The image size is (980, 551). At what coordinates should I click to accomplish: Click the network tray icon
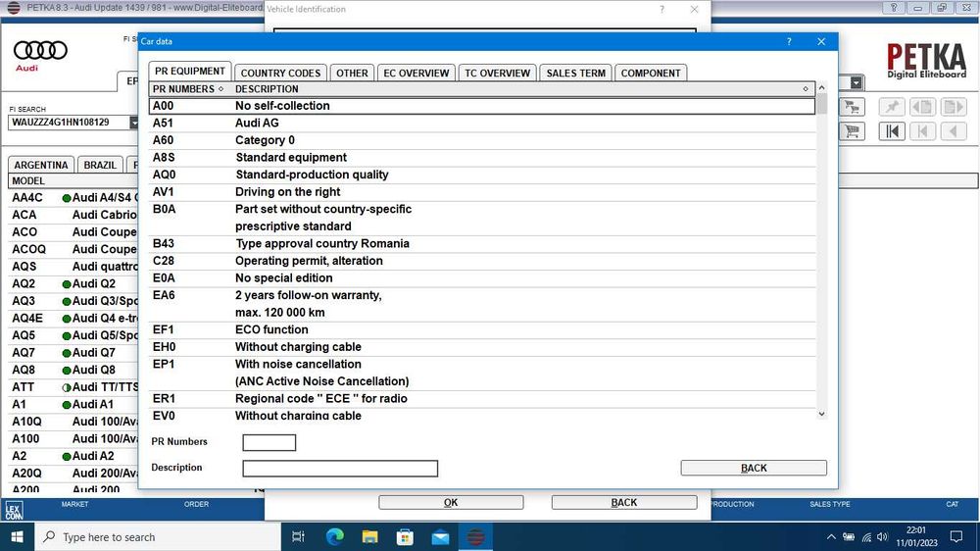(x=866, y=536)
